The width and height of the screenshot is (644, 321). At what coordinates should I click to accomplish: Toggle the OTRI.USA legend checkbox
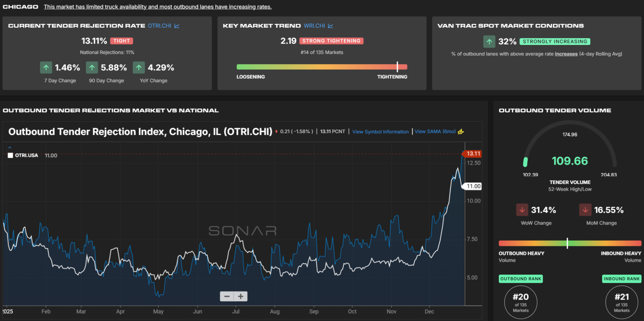click(x=10, y=155)
